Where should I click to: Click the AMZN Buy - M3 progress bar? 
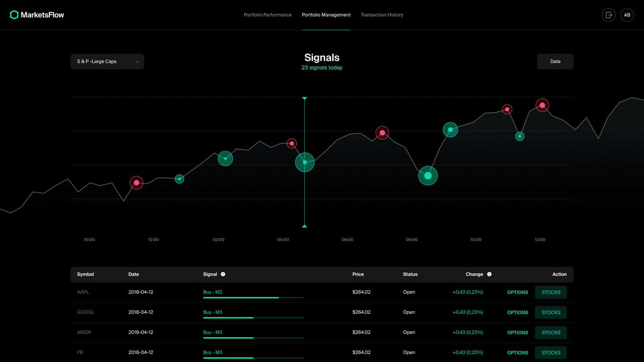(253, 338)
